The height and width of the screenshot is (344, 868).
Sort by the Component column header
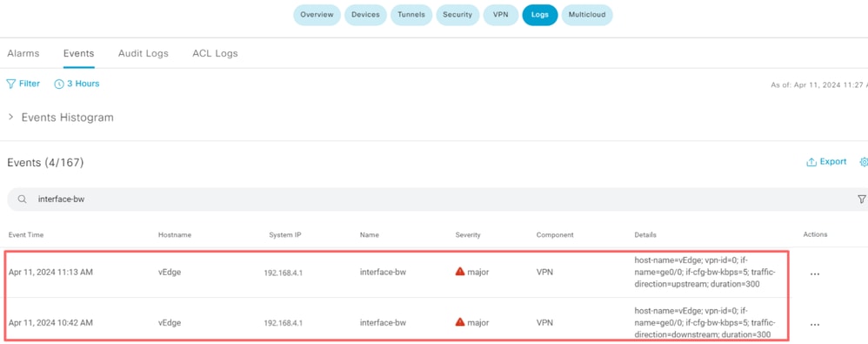(x=555, y=235)
